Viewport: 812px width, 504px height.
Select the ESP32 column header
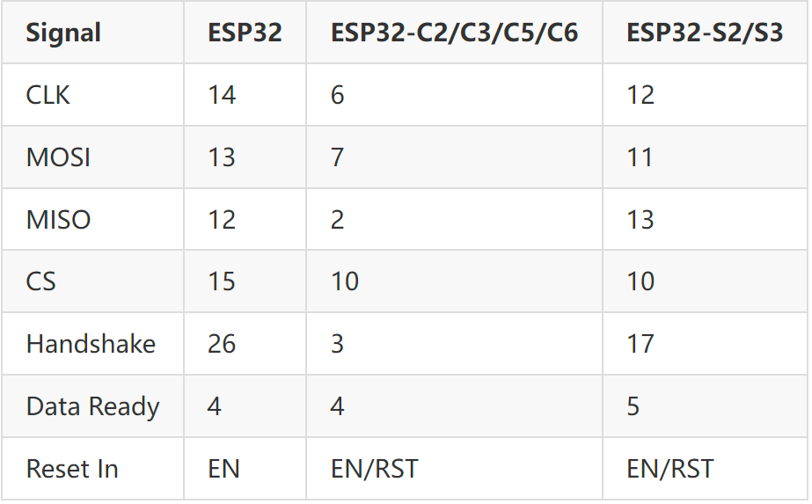click(245, 33)
